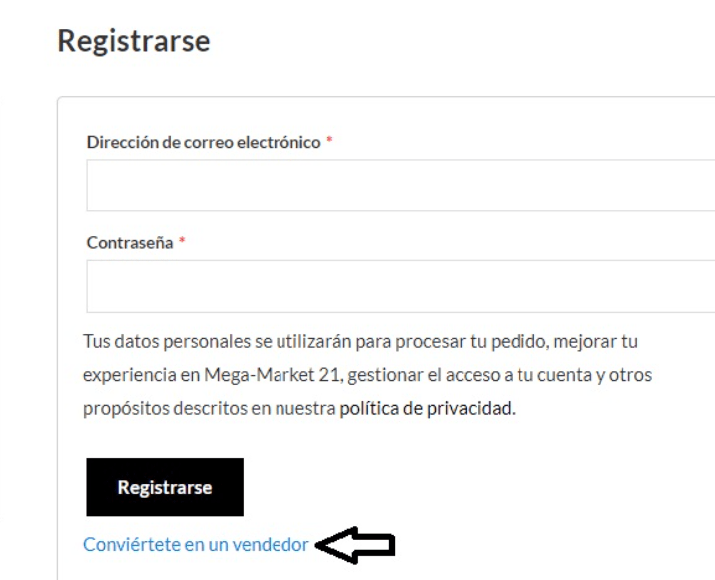Submit the form with the black Registrarse button
The image size is (715, 580).
pyautogui.click(x=165, y=487)
